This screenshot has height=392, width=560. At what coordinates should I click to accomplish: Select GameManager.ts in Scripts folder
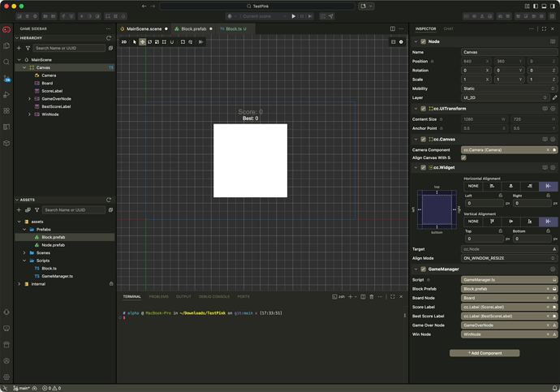coord(57,276)
